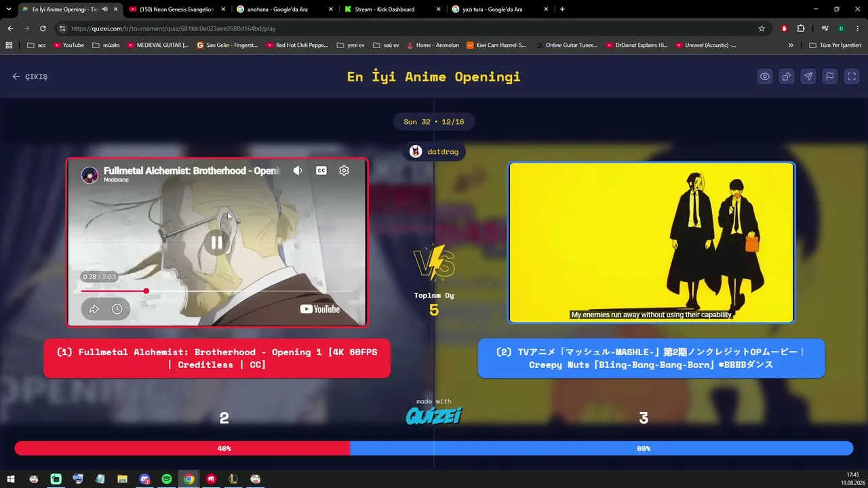The width and height of the screenshot is (868, 488).
Task: Open the media control button in toolbar
Action: [825, 28]
